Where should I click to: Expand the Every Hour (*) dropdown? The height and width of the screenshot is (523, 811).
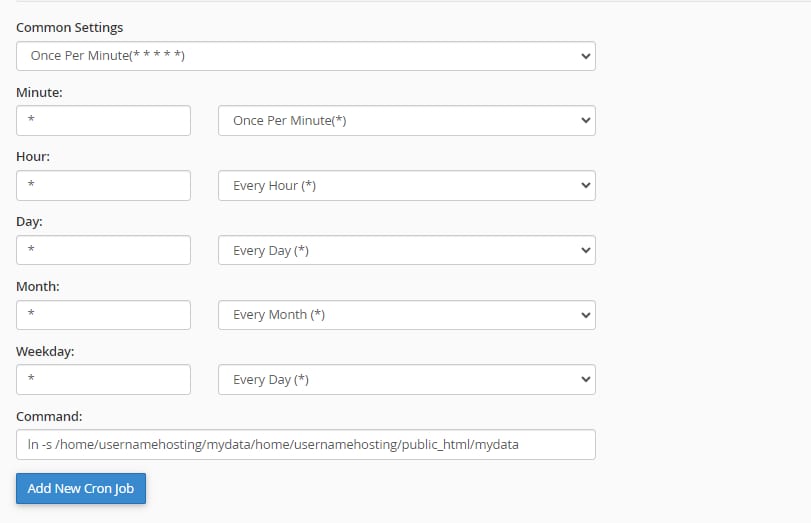pos(406,186)
